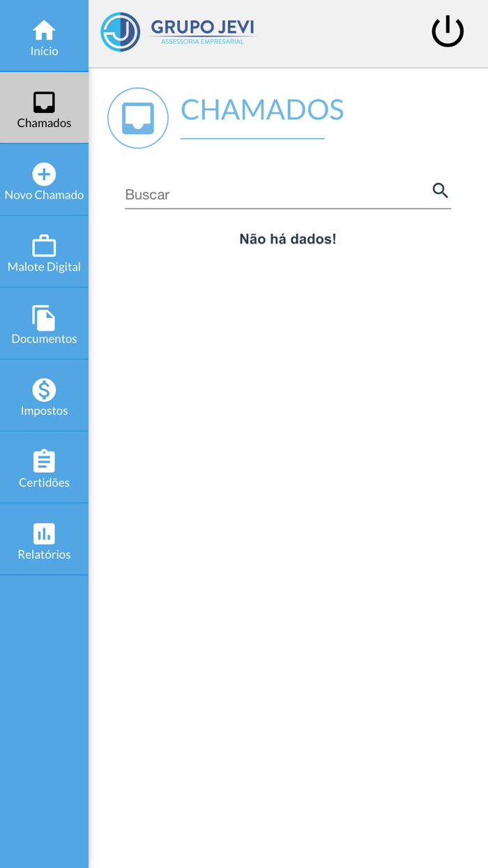The width and height of the screenshot is (488, 868).
Task: Open the Relatórios chart icon
Action: tap(44, 534)
